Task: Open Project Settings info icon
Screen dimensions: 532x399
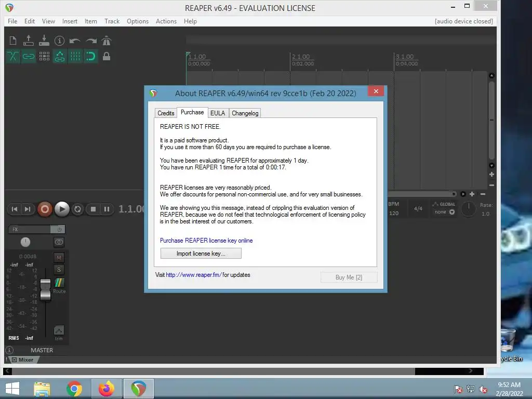Action: pos(59,41)
